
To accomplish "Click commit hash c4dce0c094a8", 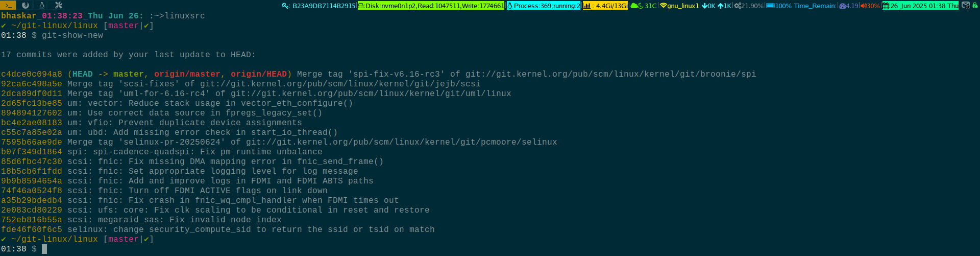I will (32, 74).
